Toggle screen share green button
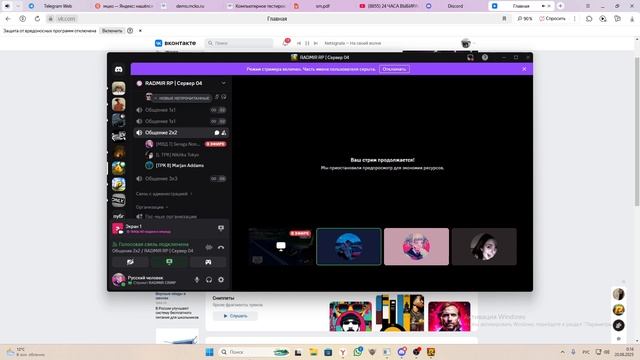This screenshot has height=360, width=640. point(169,262)
